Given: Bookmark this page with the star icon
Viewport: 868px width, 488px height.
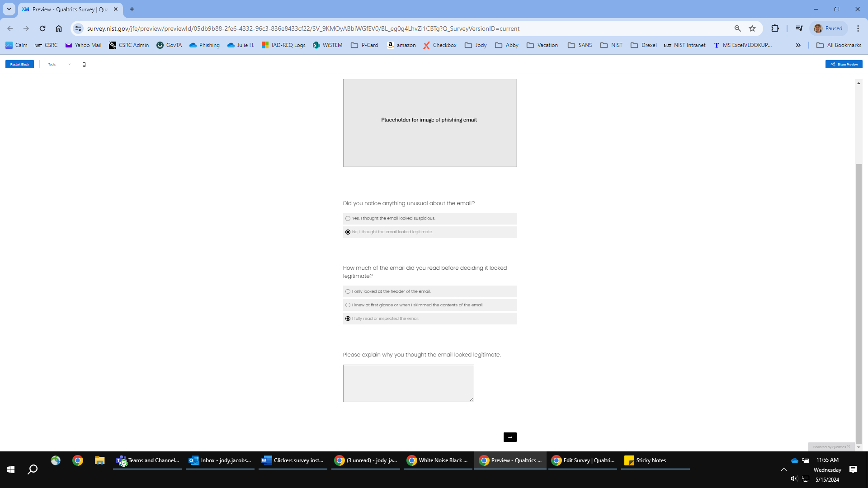Looking at the screenshot, I should click(x=752, y=28).
